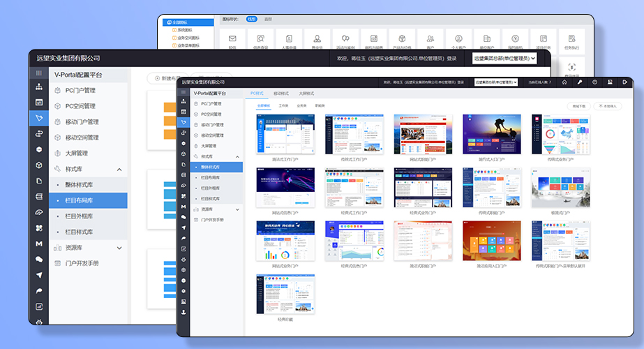Click the 本地导入 button
644x349 pixels.
(x=608, y=106)
